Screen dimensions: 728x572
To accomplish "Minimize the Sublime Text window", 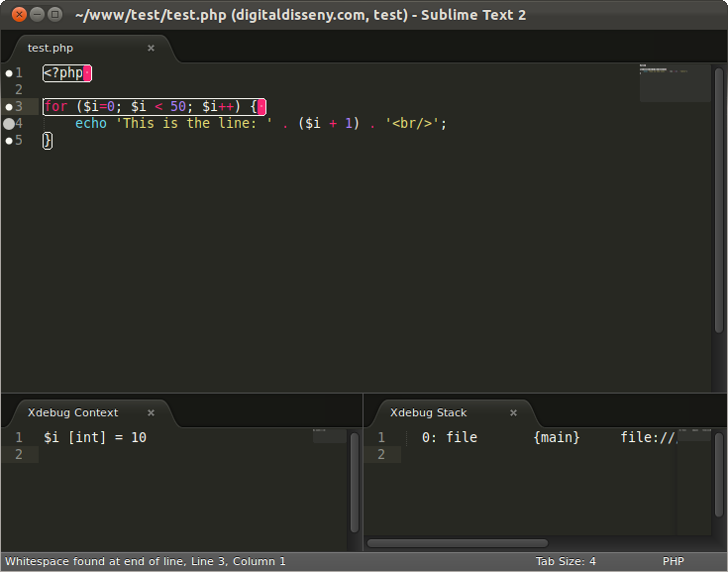I will point(37,15).
